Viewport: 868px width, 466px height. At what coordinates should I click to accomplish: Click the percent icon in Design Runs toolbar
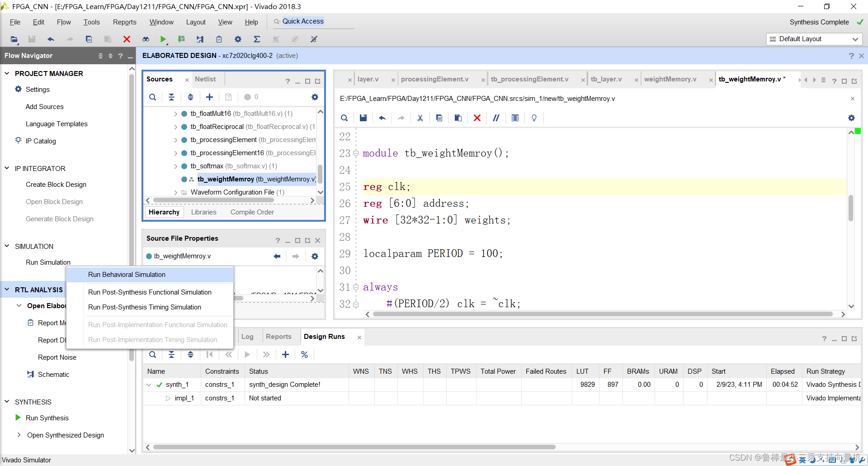[x=304, y=354]
